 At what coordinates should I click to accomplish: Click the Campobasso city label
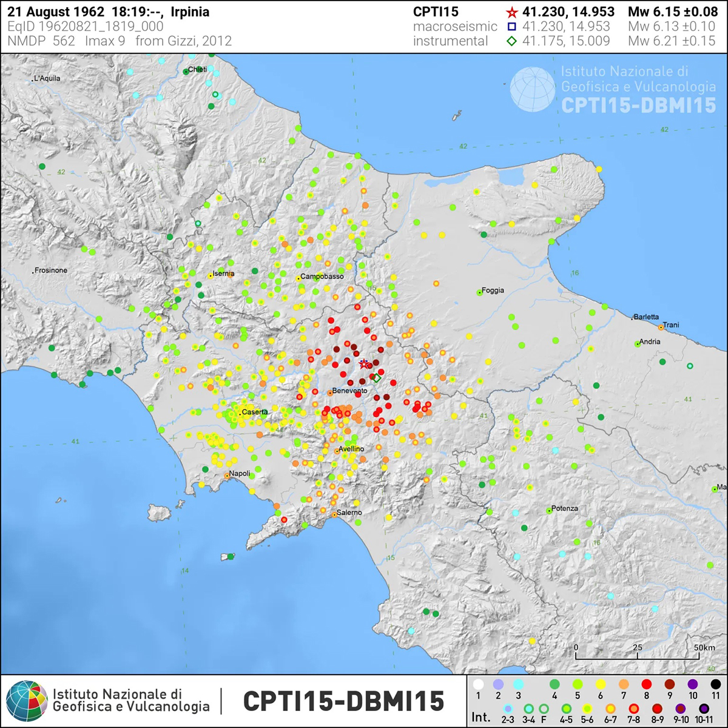[322, 277]
